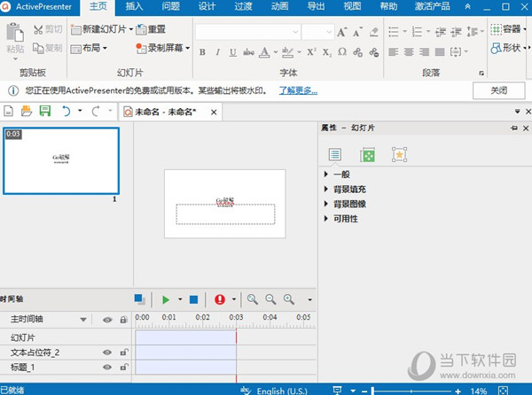Switch to the 插入 ribbon tab
532x395 pixels.
pyautogui.click(x=135, y=6)
